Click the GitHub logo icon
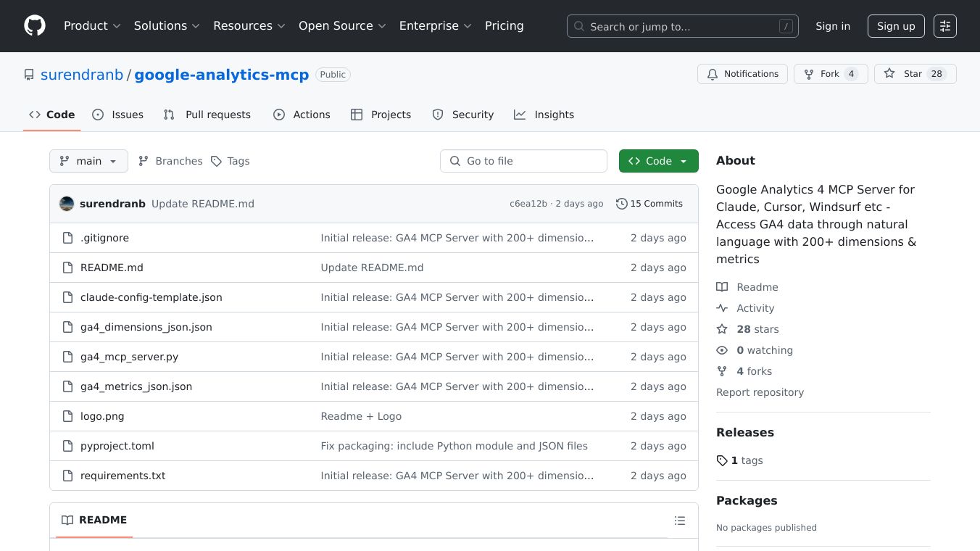 pos(35,26)
